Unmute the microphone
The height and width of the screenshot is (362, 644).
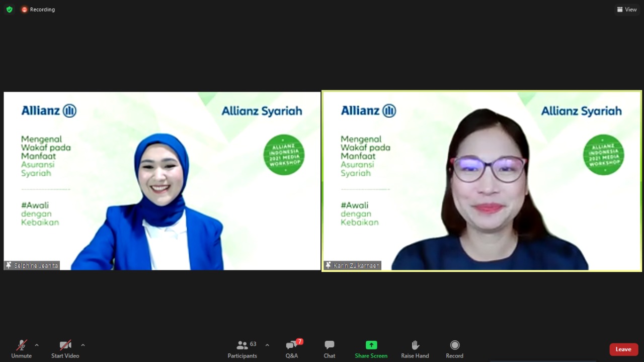pyautogui.click(x=21, y=349)
